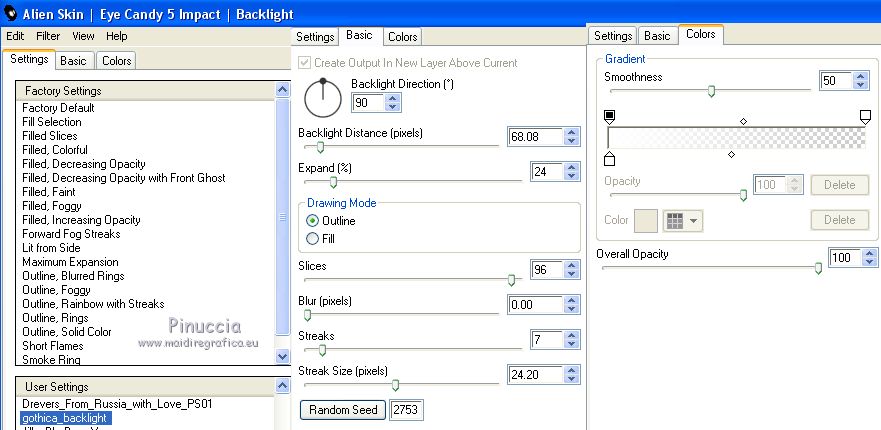Adjust Smoothness spinner arrows
Screen dimensions: 881x430
pyautogui.click(x=860, y=80)
